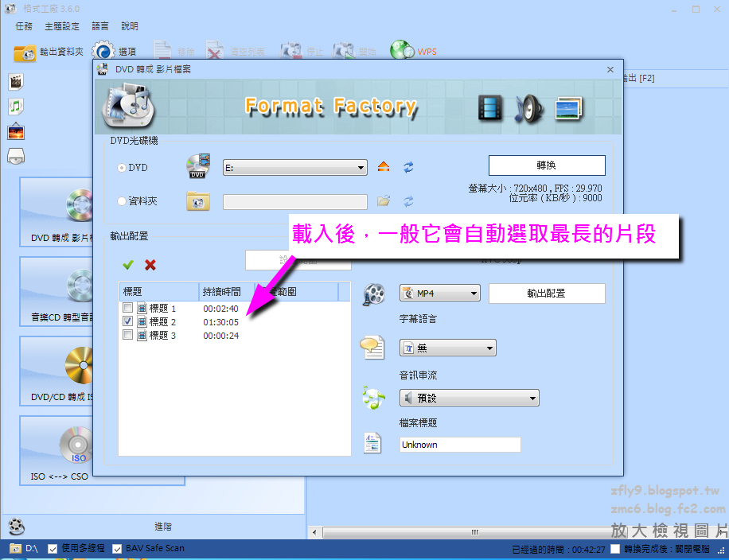Click the 檔案標題 Unknown text field
729x560 pixels.
coord(460,445)
